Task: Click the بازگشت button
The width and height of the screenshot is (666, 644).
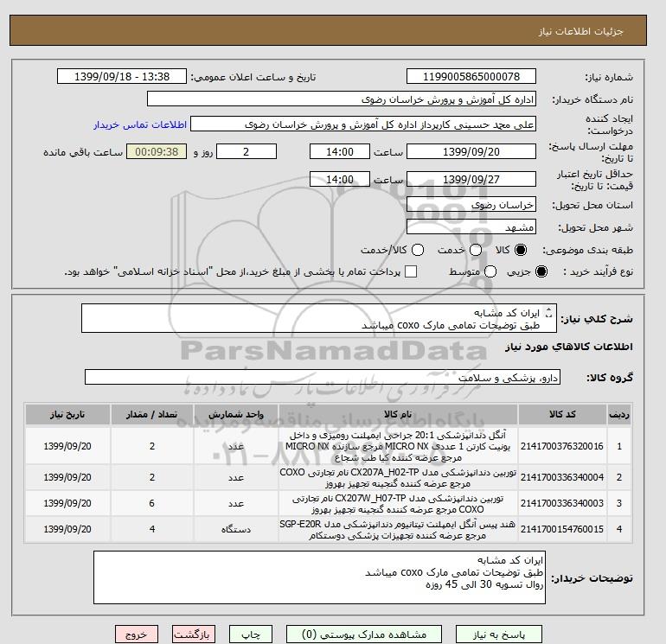Action: pos(194,634)
